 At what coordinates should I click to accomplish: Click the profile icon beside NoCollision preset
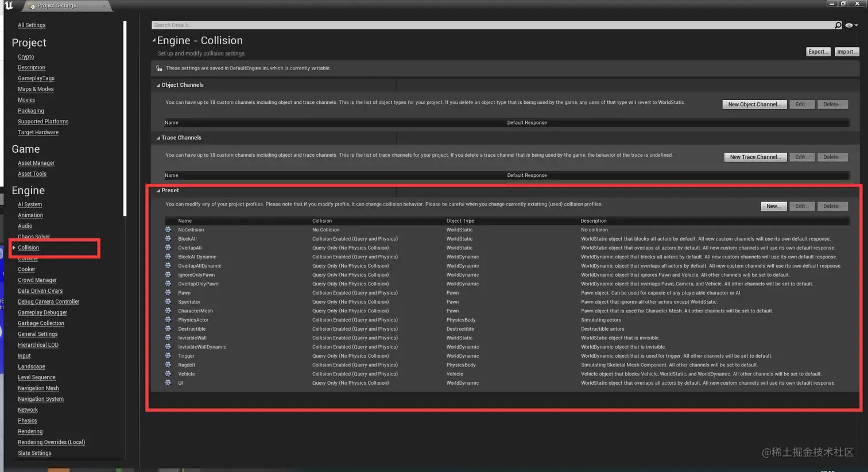168,230
